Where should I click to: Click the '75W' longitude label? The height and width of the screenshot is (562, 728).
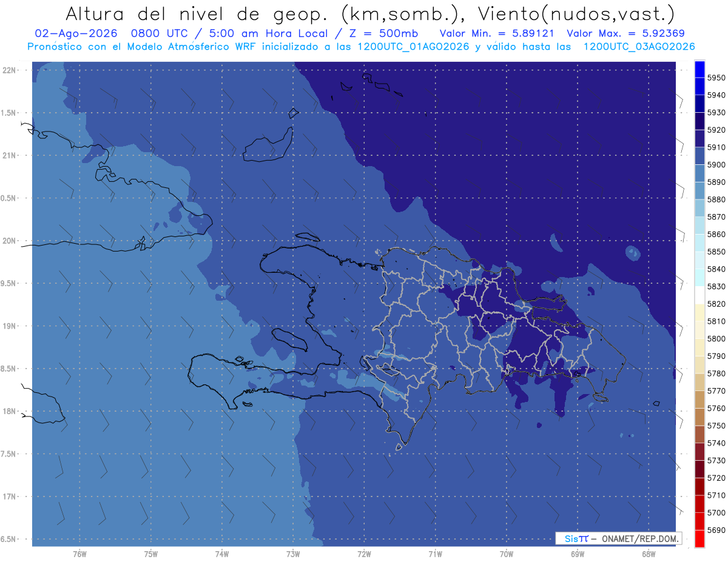tap(151, 555)
